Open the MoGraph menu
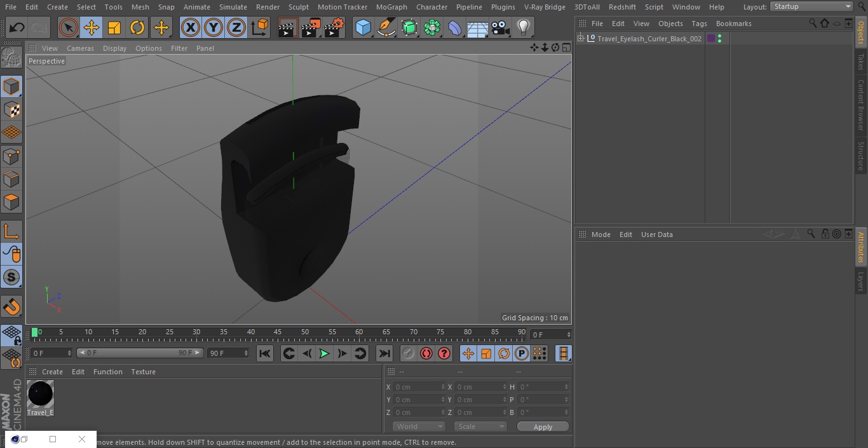868x448 pixels. point(391,7)
